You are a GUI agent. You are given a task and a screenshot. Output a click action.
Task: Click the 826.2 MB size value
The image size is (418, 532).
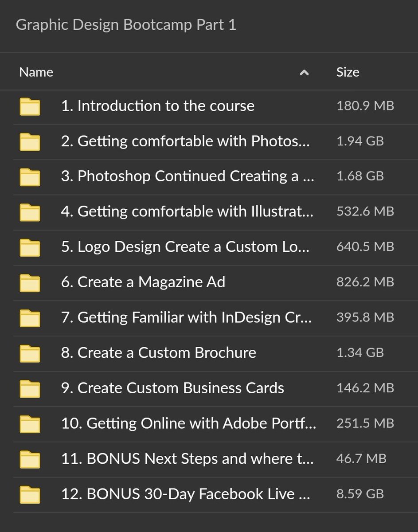pyautogui.click(x=365, y=282)
